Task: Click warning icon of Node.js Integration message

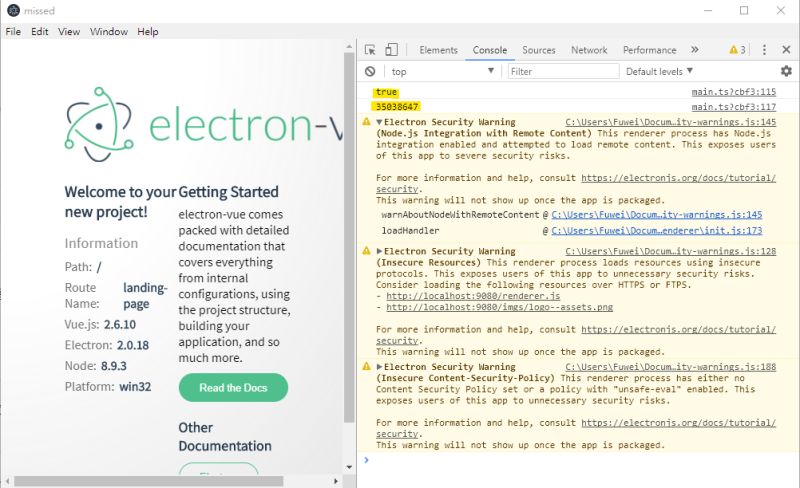Action: [x=366, y=121]
